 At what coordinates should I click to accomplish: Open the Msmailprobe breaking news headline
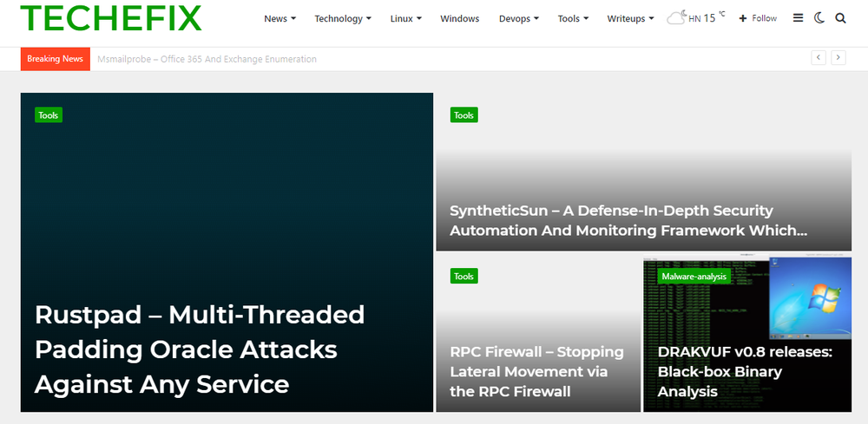tap(207, 59)
